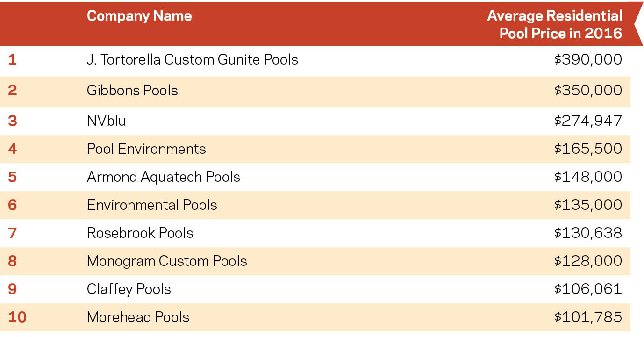Click the Company Name column header
The height and width of the screenshot is (337, 644).
tap(139, 16)
